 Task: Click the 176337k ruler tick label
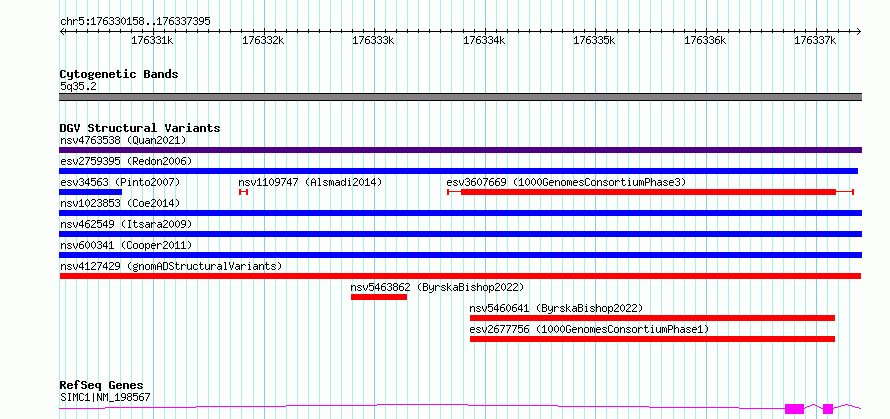[815, 41]
